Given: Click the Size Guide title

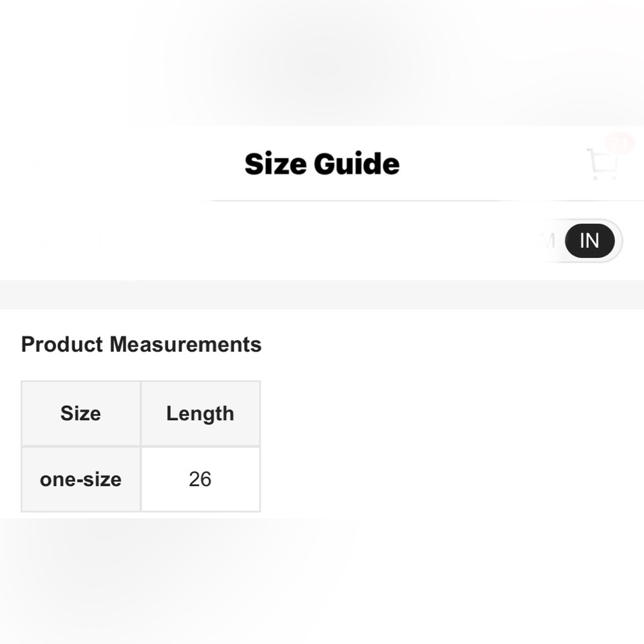Looking at the screenshot, I should tap(322, 164).
